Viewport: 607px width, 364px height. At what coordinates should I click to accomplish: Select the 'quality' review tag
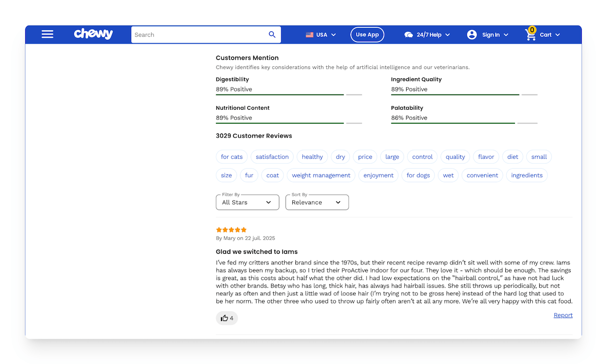tap(455, 157)
